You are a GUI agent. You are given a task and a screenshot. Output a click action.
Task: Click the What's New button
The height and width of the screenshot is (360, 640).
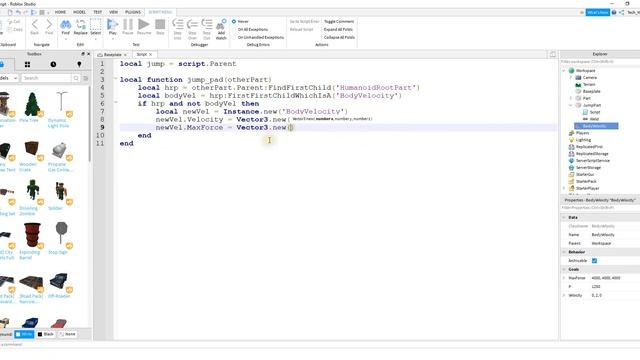pyautogui.click(x=598, y=13)
